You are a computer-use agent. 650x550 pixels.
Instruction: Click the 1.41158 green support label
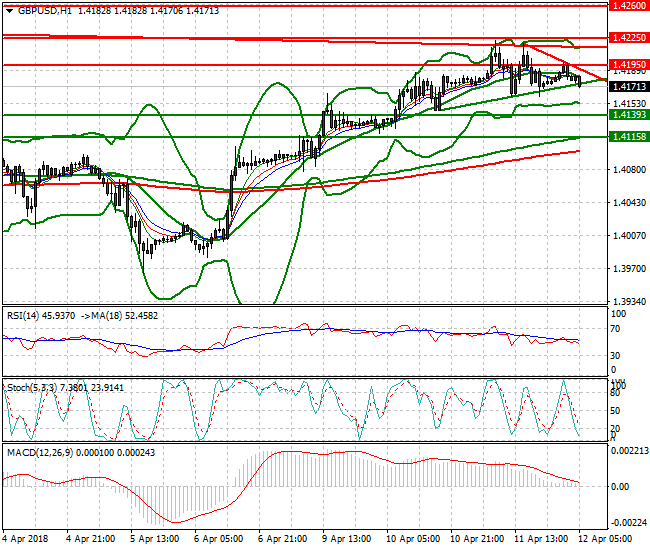629,136
